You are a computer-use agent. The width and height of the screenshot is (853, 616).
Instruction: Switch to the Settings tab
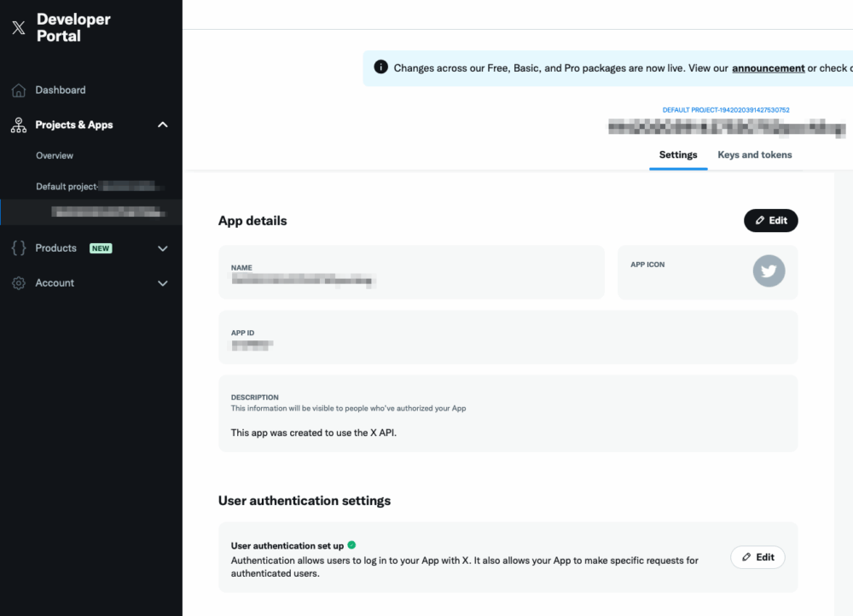click(x=678, y=155)
